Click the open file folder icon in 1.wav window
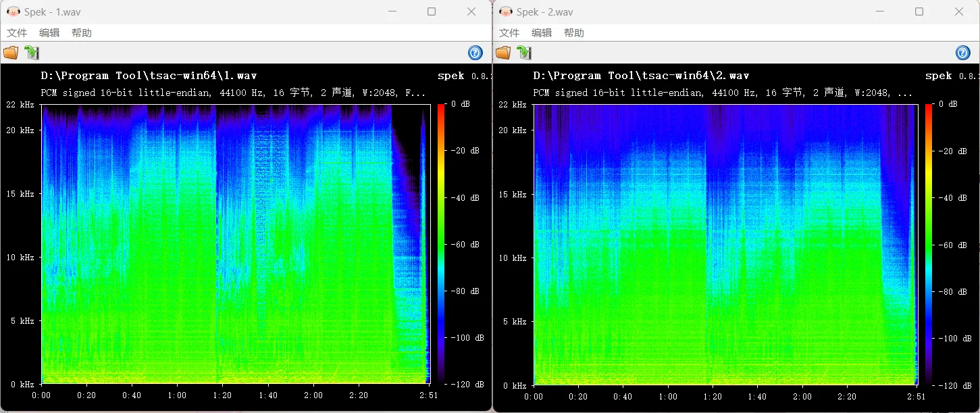This screenshot has height=413, width=980. [x=11, y=53]
